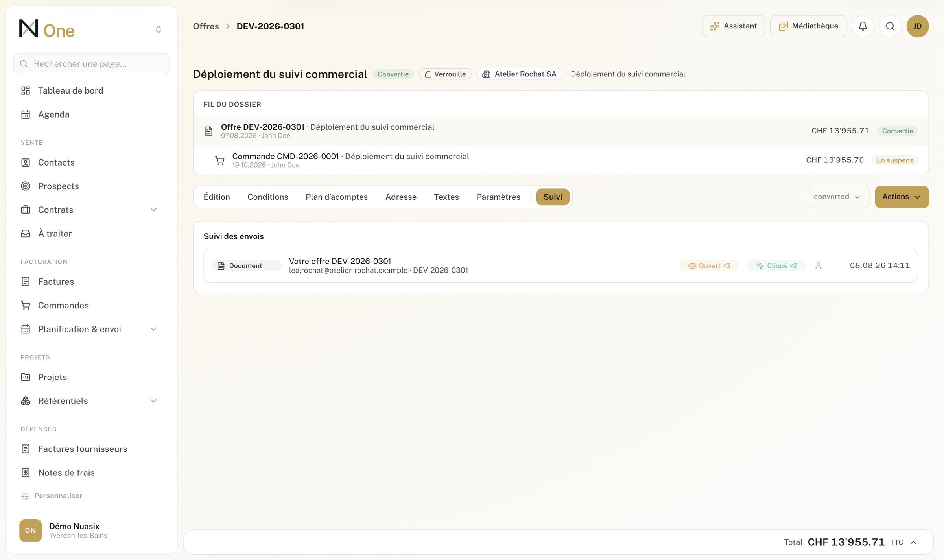Open the Démo Nuasix company profile
The image size is (944, 560).
coord(91,531)
